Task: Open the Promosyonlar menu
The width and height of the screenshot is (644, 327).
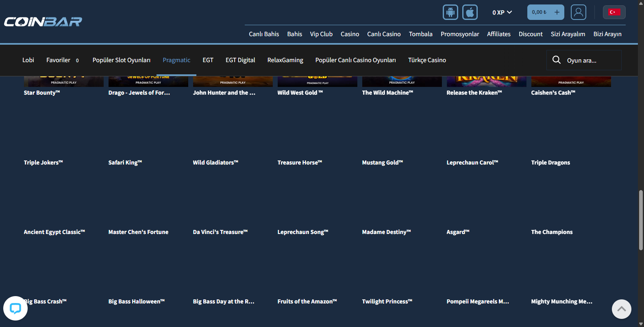Action: point(459,34)
